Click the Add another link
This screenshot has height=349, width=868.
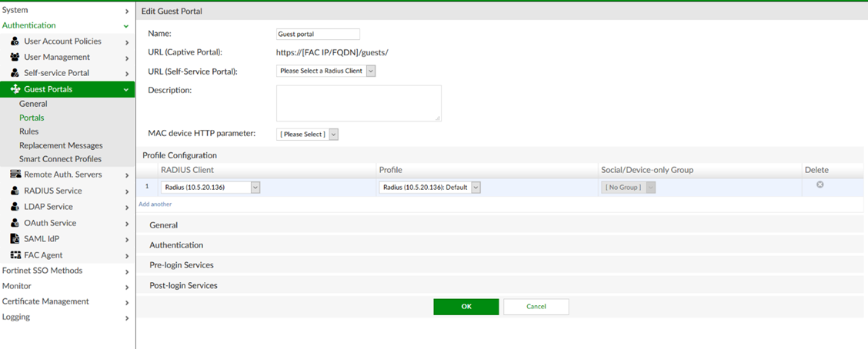click(155, 204)
